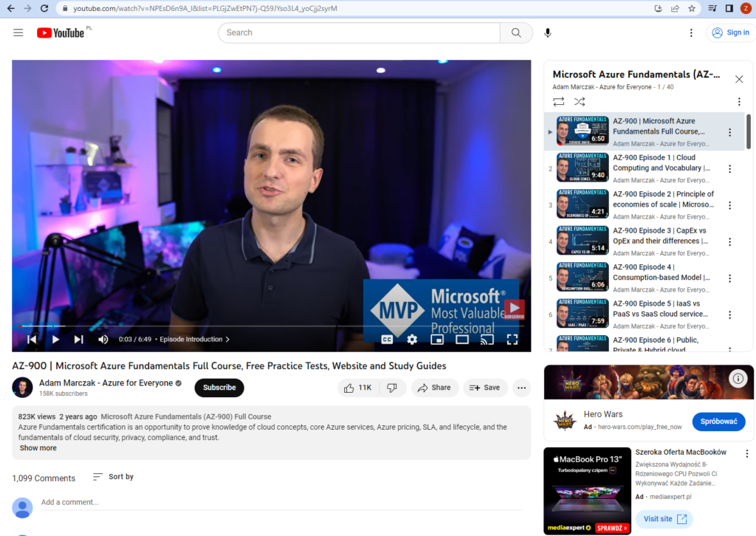Open the MacBook Pro 13 ad image
756x536 pixels.
pyautogui.click(x=587, y=491)
